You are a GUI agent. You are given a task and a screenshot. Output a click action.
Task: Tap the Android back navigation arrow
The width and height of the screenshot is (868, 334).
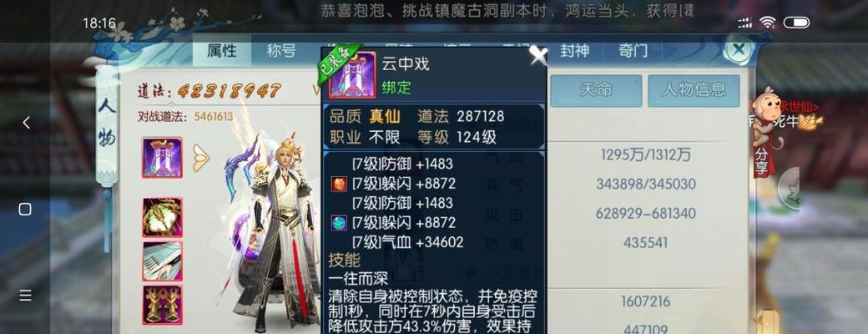coord(26,123)
